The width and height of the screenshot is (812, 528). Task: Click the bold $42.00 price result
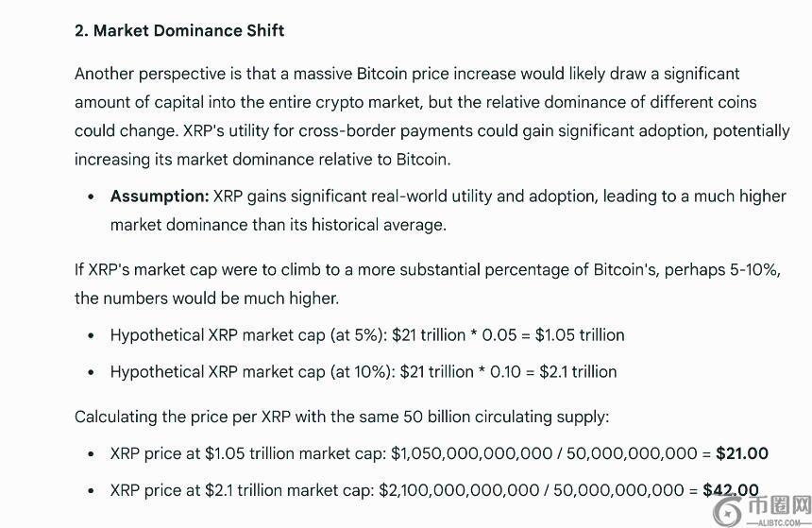click(730, 490)
